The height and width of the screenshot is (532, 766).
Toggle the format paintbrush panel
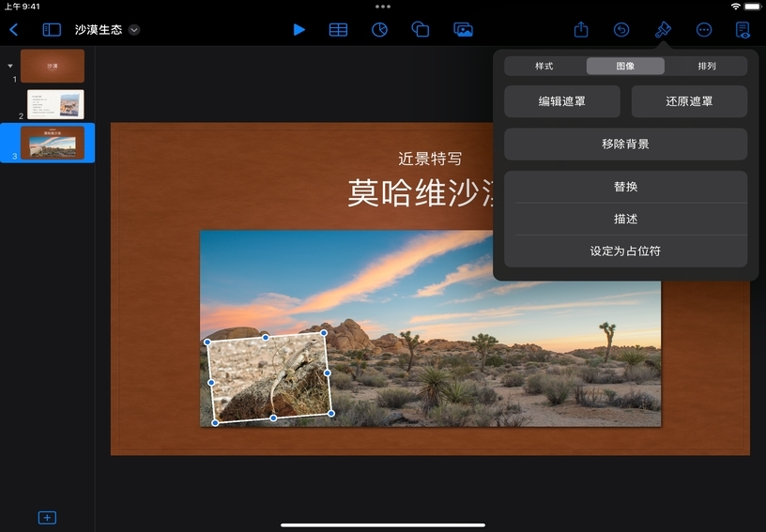click(x=663, y=29)
